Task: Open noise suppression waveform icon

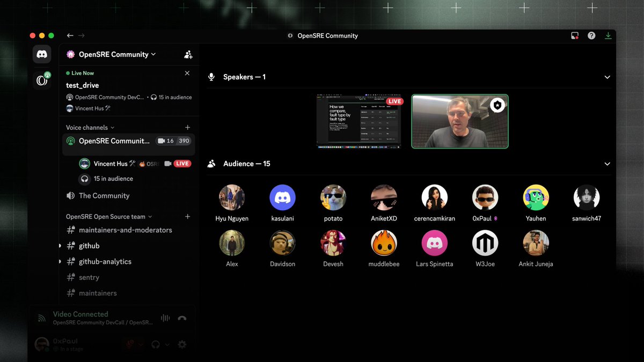Action: [165, 318]
